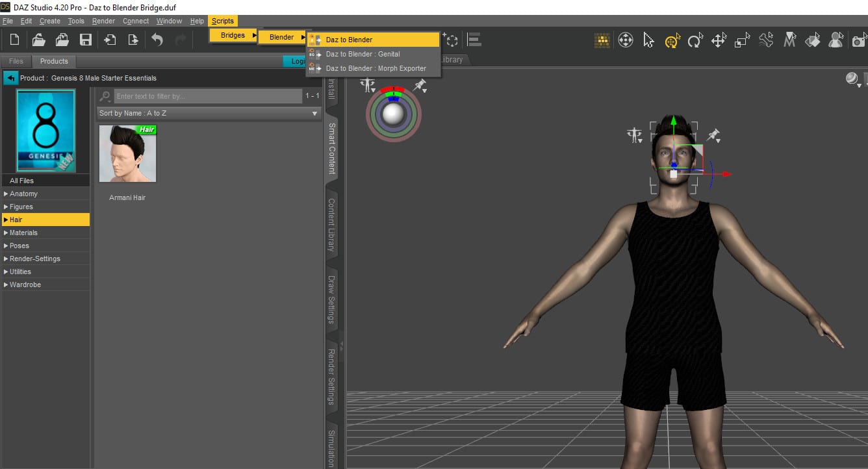The width and height of the screenshot is (868, 469).
Task: Click the align lines toolbar icon
Action: pos(474,40)
